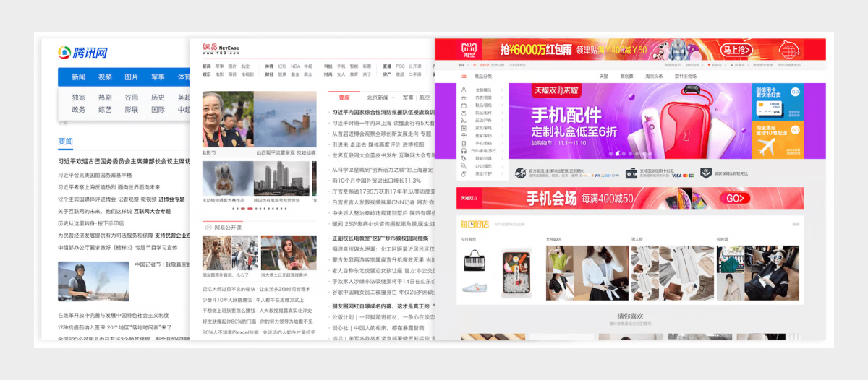Expand the 运动/户外 category arrow
This screenshot has height=380, width=868.
coord(503,121)
